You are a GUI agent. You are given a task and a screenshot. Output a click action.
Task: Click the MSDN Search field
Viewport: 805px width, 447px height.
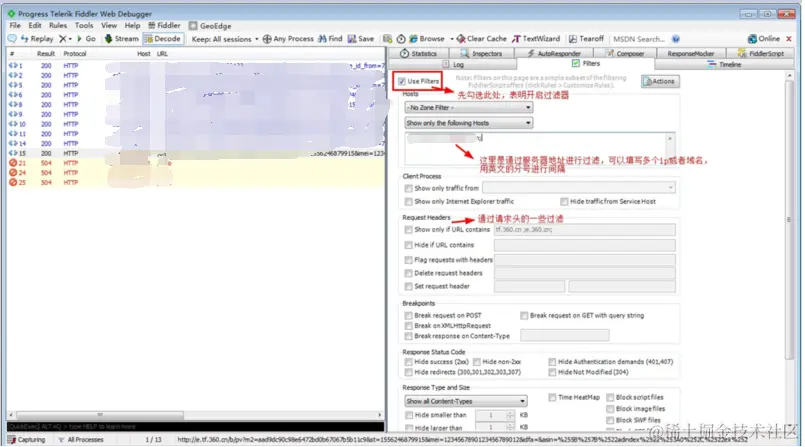pyautogui.click(x=639, y=39)
